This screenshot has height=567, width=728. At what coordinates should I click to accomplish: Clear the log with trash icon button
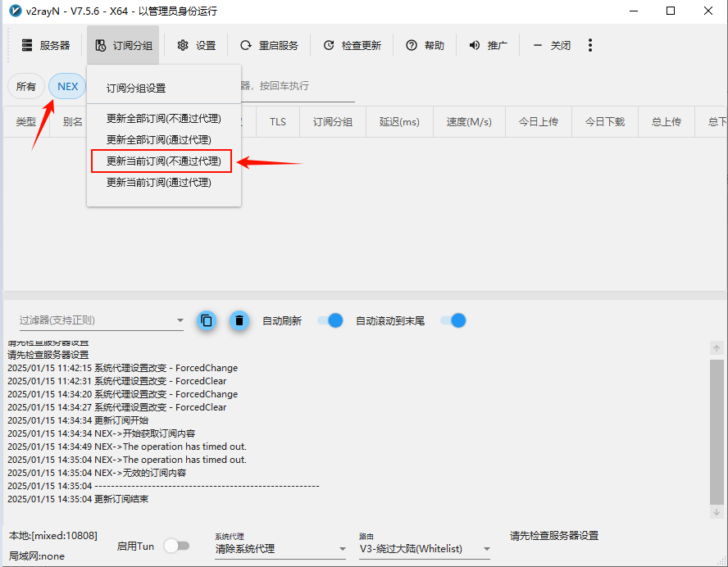[239, 320]
